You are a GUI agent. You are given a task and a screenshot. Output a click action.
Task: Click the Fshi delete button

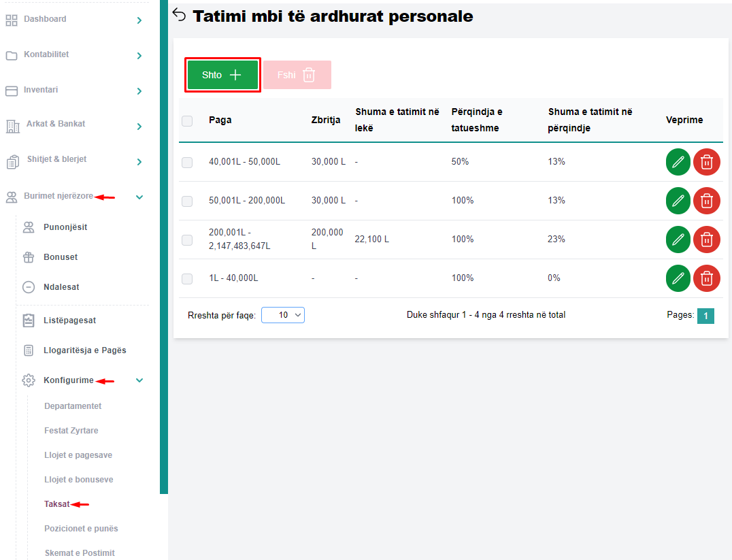pyautogui.click(x=297, y=75)
